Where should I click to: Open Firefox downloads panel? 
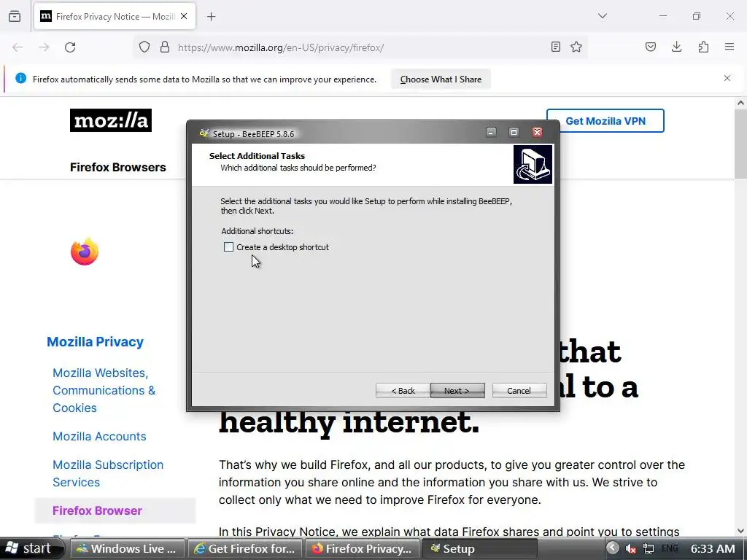click(676, 47)
